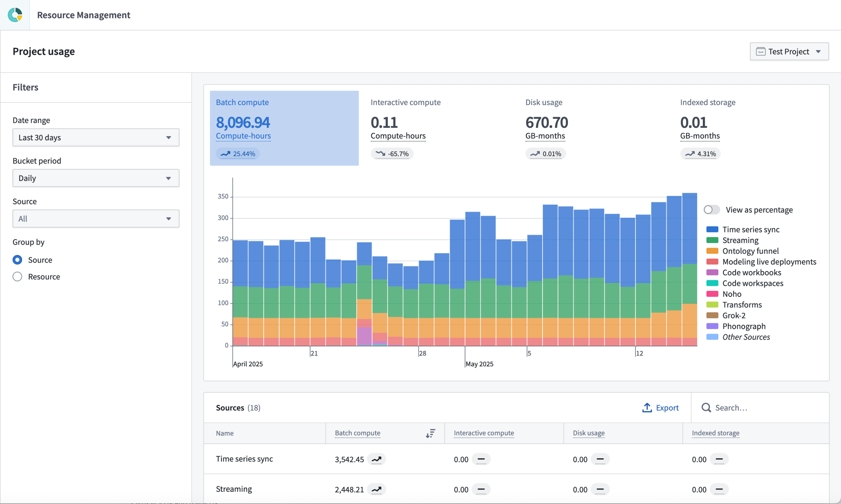The height and width of the screenshot is (504, 841).
Task: Click the Resource Management pie-chart logo
Action: (15, 14)
